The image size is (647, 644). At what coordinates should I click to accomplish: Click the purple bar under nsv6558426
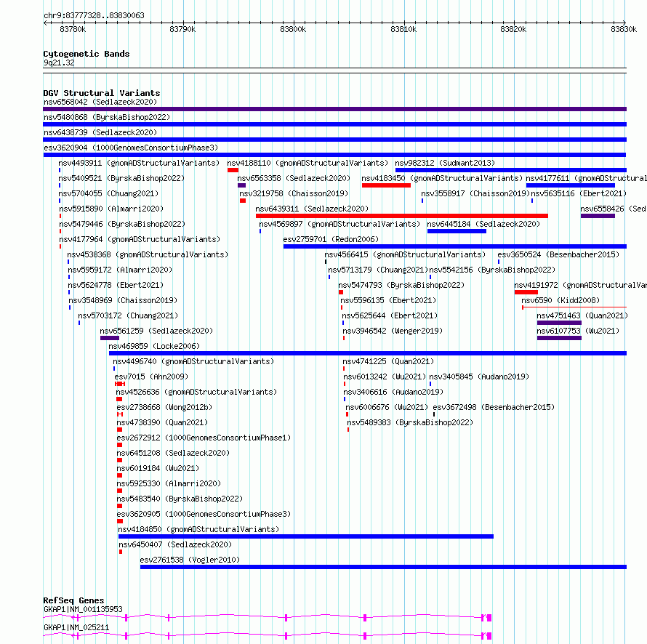pyautogui.click(x=598, y=216)
